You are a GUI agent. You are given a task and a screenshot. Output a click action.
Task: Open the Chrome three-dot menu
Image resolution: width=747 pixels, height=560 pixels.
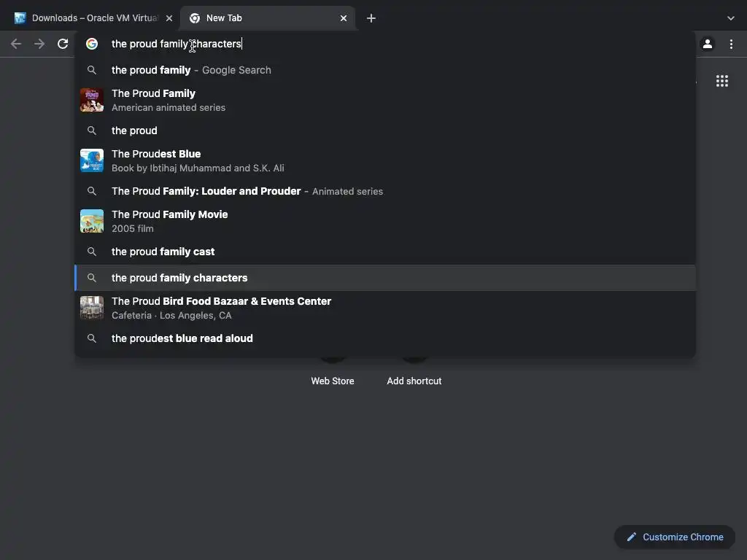731,44
